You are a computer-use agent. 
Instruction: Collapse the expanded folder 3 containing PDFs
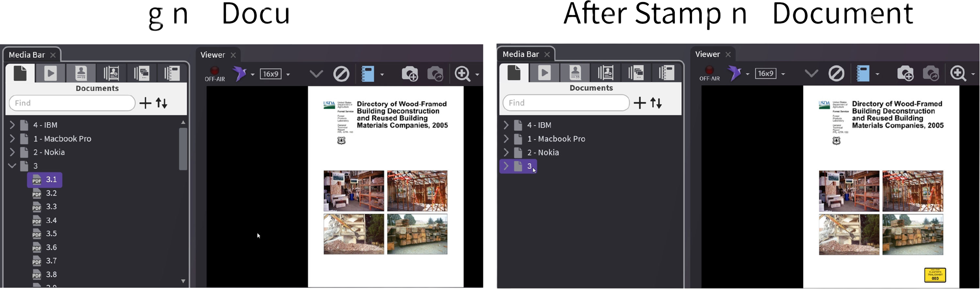[12, 166]
